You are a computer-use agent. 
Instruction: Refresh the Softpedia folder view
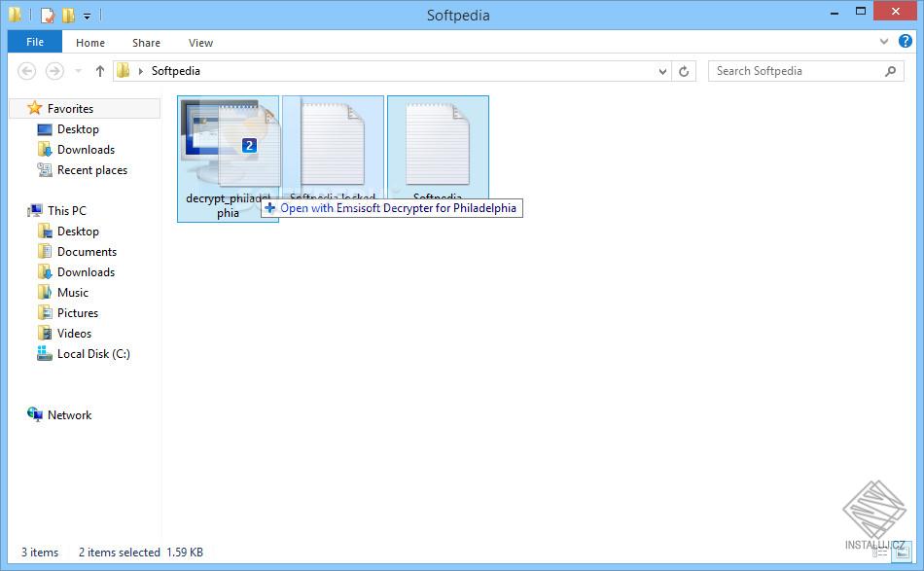pos(684,71)
